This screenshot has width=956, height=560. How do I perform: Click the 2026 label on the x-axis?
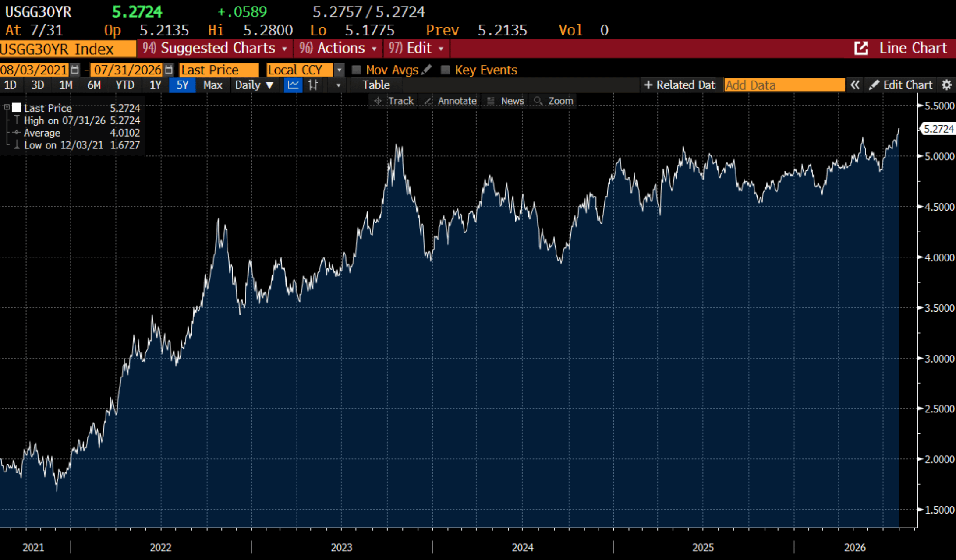click(x=855, y=548)
